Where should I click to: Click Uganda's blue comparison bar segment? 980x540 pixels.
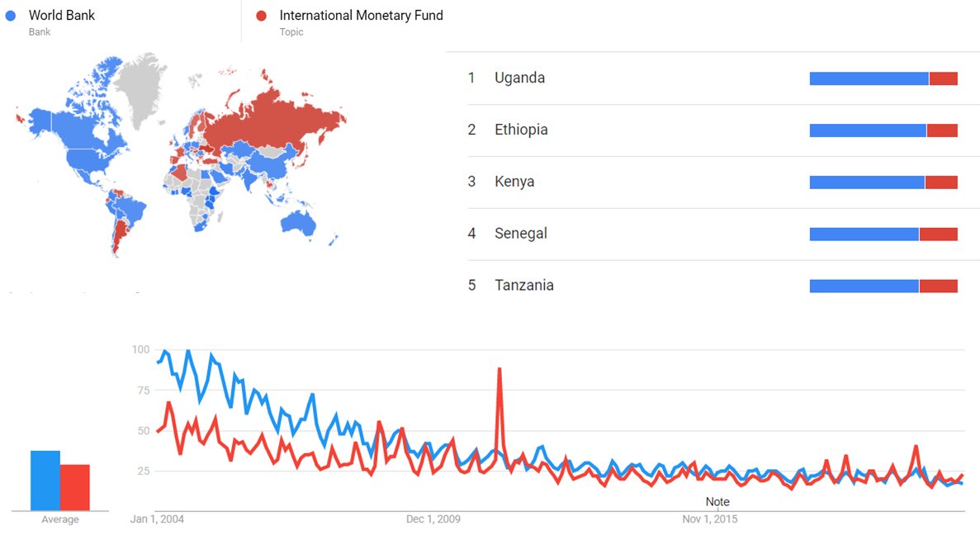tap(869, 78)
